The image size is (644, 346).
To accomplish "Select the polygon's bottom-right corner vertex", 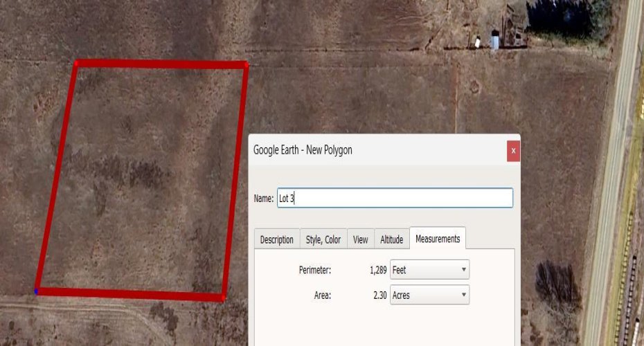I will pos(222,298).
